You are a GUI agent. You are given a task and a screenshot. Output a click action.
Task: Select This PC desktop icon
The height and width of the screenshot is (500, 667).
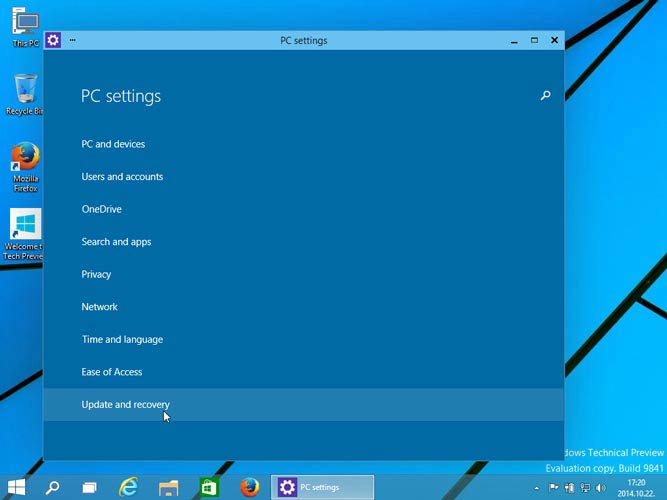click(26, 27)
